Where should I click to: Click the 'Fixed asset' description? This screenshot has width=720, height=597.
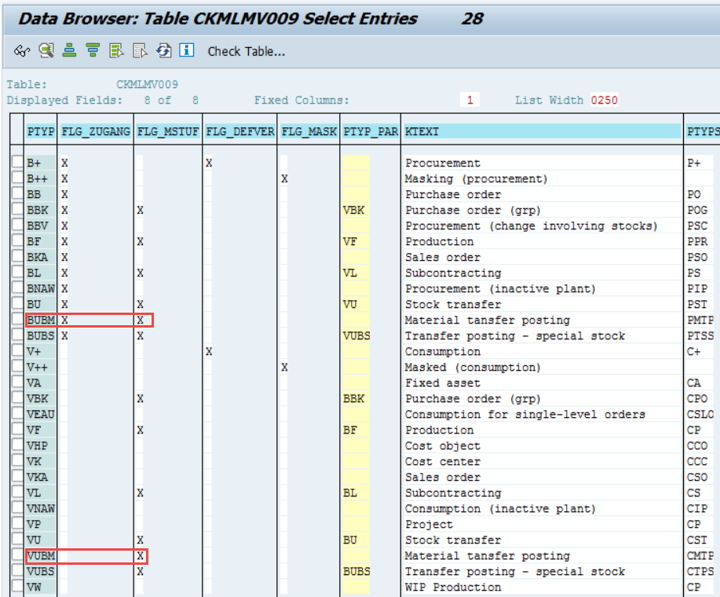[443, 383]
